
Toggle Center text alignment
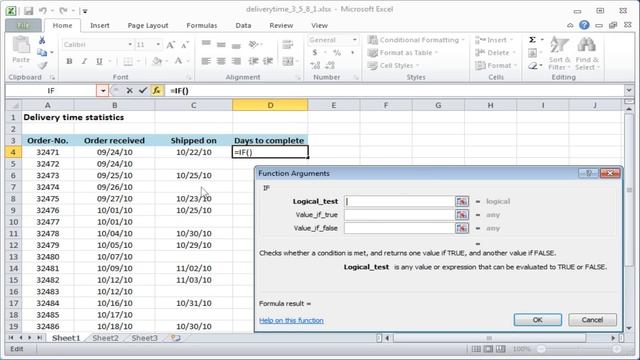tap(221, 61)
